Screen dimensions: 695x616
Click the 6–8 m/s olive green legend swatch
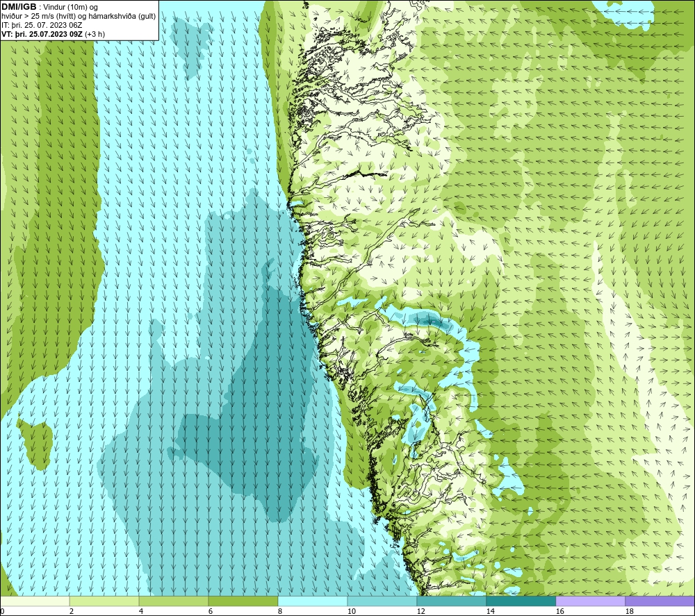pos(243,601)
